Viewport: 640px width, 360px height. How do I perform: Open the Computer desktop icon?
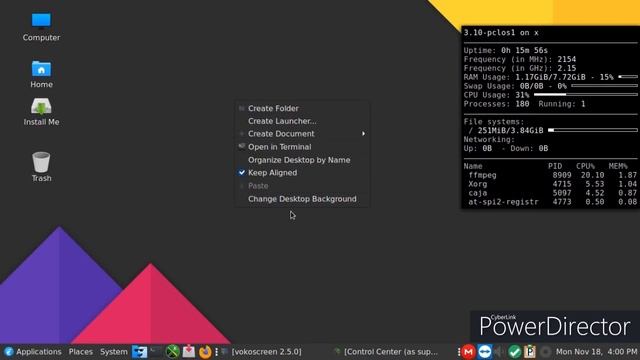[41, 27]
